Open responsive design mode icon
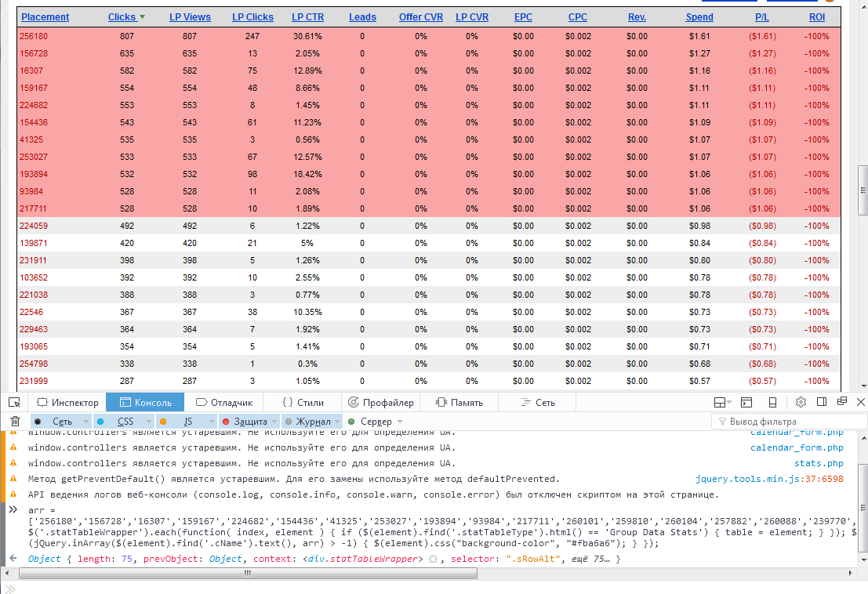Viewport: 868px width, 594px height. point(772,402)
